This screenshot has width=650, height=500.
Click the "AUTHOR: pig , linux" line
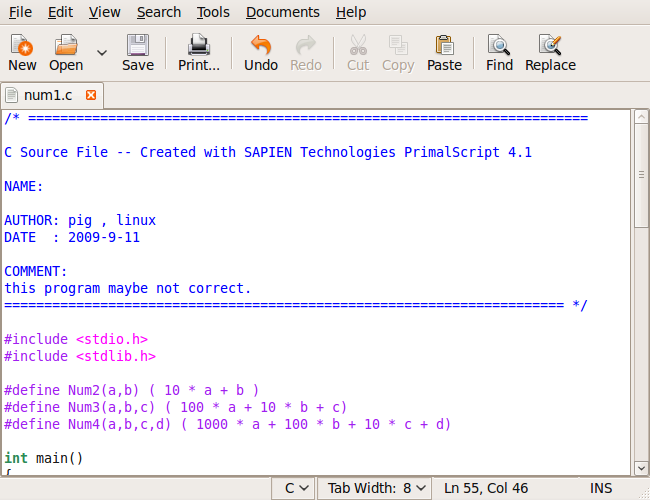coord(80,220)
